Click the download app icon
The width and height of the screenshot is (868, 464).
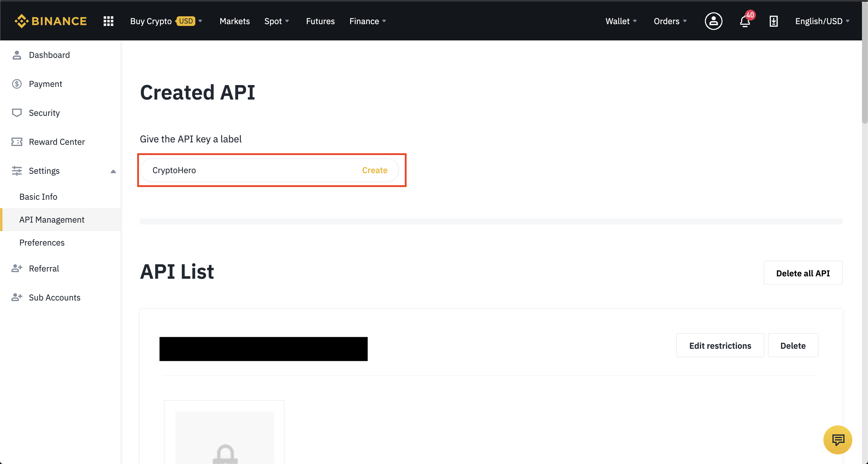(774, 21)
